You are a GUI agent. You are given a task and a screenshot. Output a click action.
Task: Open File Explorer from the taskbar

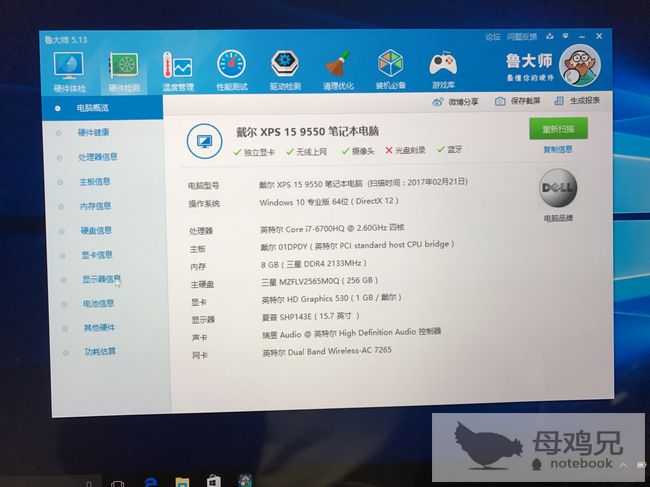tap(182, 482)
